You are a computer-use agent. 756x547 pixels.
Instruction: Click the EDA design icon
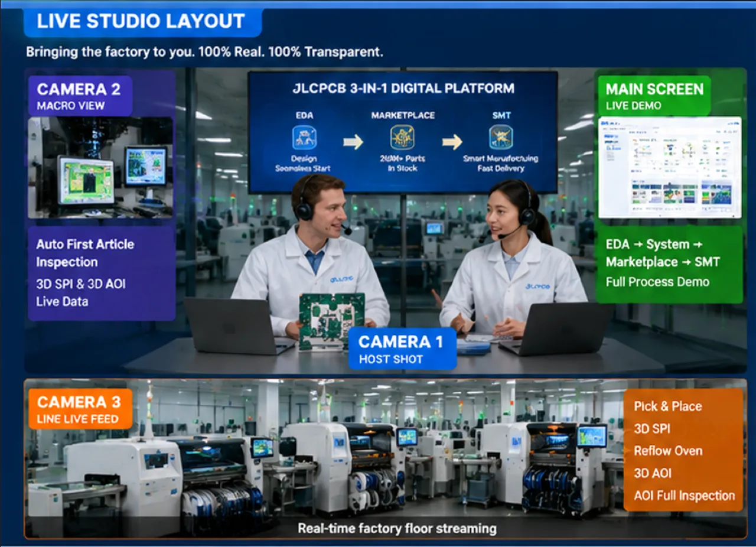point(304,138)
